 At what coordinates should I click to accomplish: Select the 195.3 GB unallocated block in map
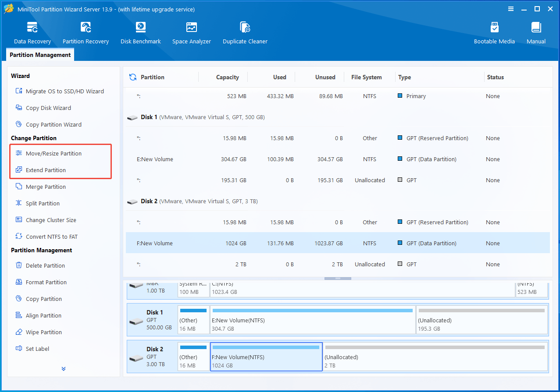coord(482,320)
